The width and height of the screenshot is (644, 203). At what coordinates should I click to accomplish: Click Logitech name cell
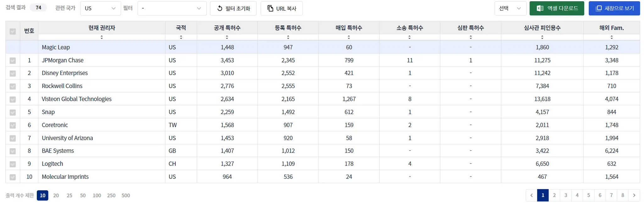pos(102,164)
